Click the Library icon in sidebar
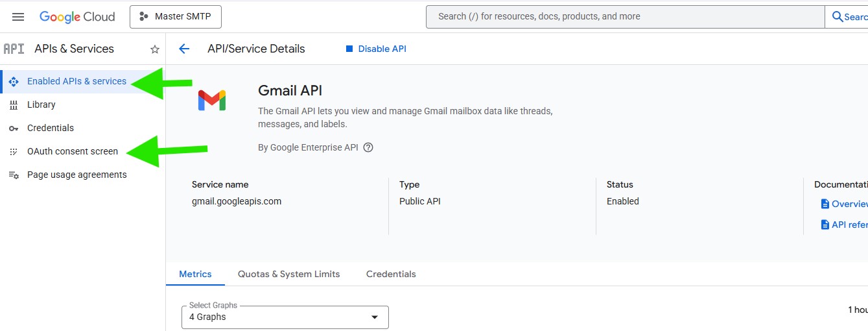 pyautogui.click(x=14, y=105)
